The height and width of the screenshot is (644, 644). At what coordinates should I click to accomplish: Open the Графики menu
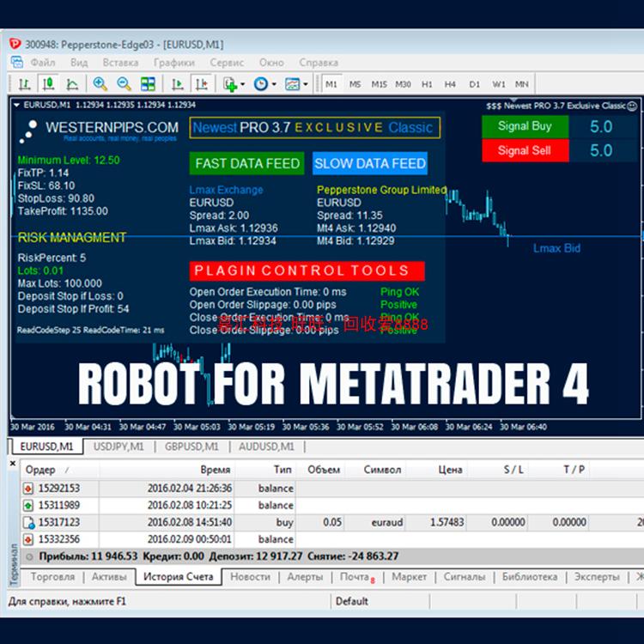(174, 63)
